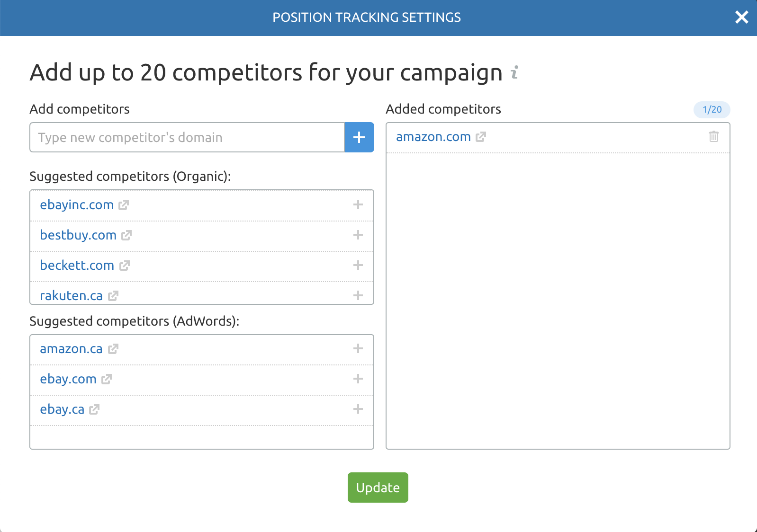
Task: Open external link icon next to ebay.ca
Action: (x=94, y=409)
